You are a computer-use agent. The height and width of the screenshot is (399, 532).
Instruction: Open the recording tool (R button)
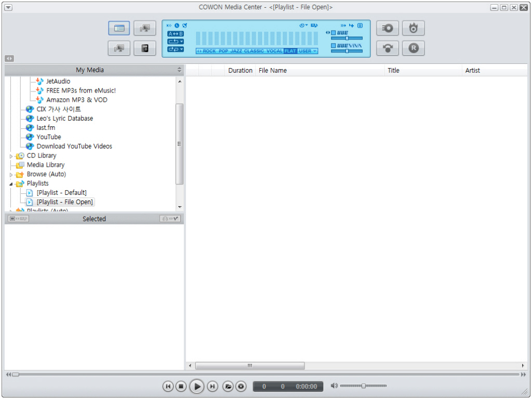[x=413, y=48]
